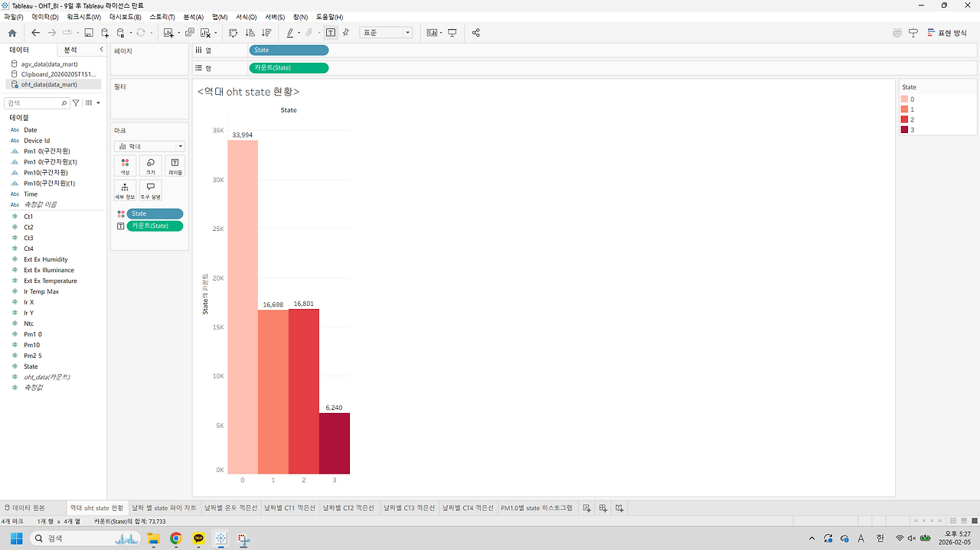Screen dimensions: 980x550
Task: Open the 파일(F) menu
Action: (x=14, y=17)
